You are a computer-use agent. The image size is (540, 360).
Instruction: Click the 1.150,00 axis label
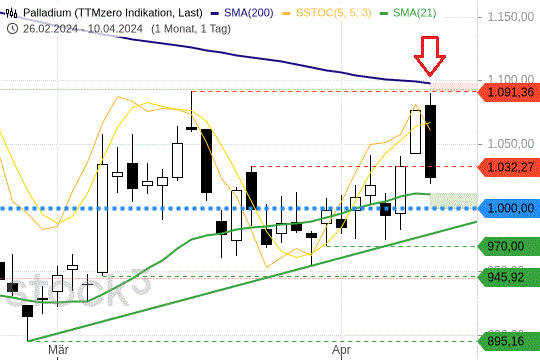coord(511,17)
